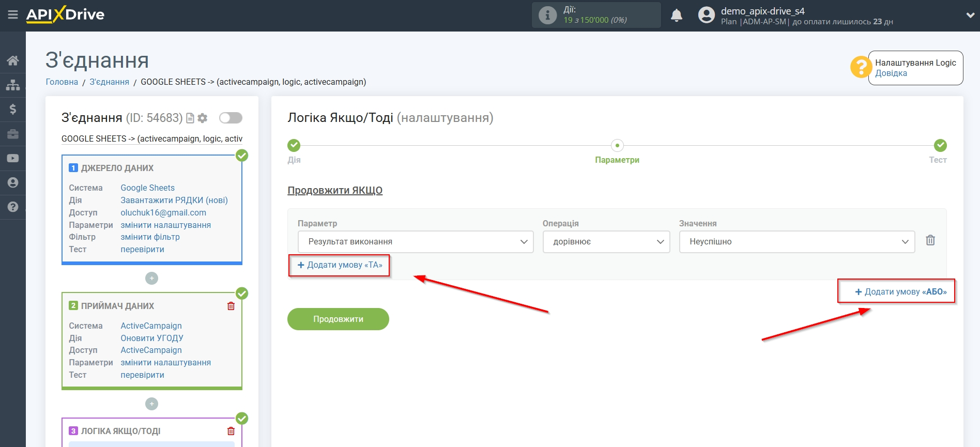Open the Головна breadcrumb link
Image resolution: width=980 pixels, height=447 pixels.
coord(62,82)
